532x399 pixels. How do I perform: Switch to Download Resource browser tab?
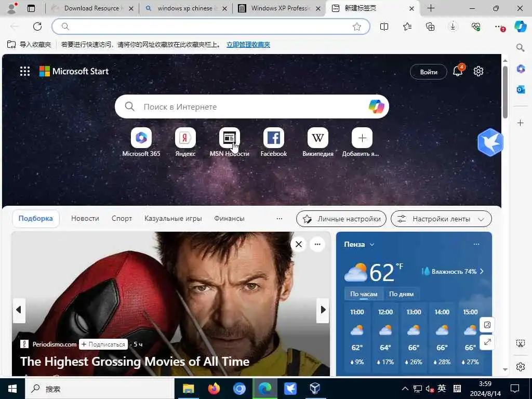coord(91,8)
